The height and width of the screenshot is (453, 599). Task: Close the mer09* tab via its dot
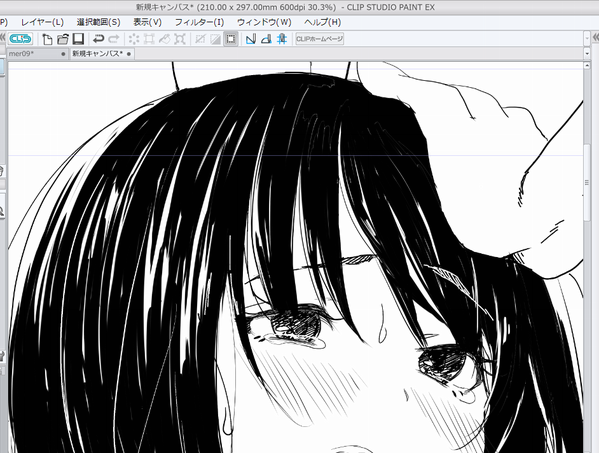tap(63, 54)
